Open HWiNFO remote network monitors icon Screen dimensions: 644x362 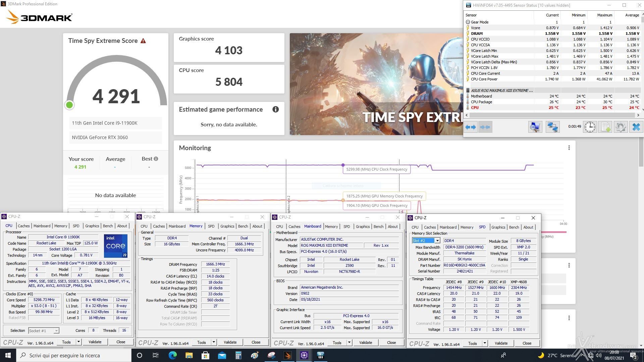click(552, 127)
